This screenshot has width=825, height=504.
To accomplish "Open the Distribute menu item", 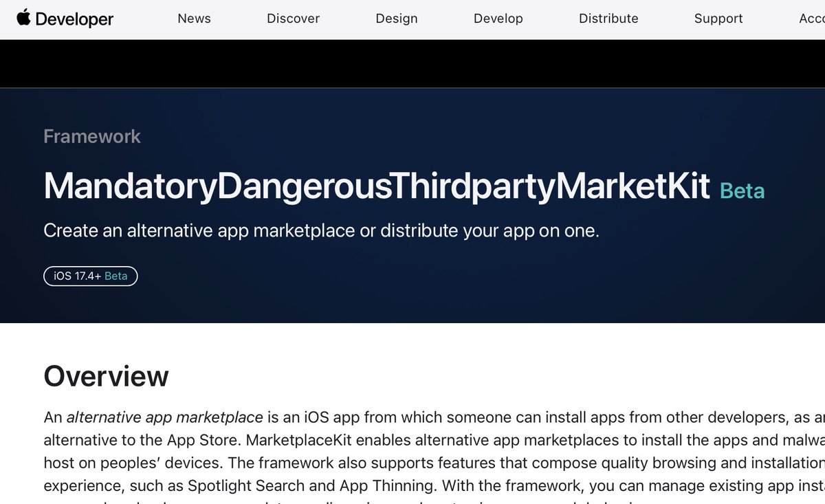I will (x=608, y=19).
